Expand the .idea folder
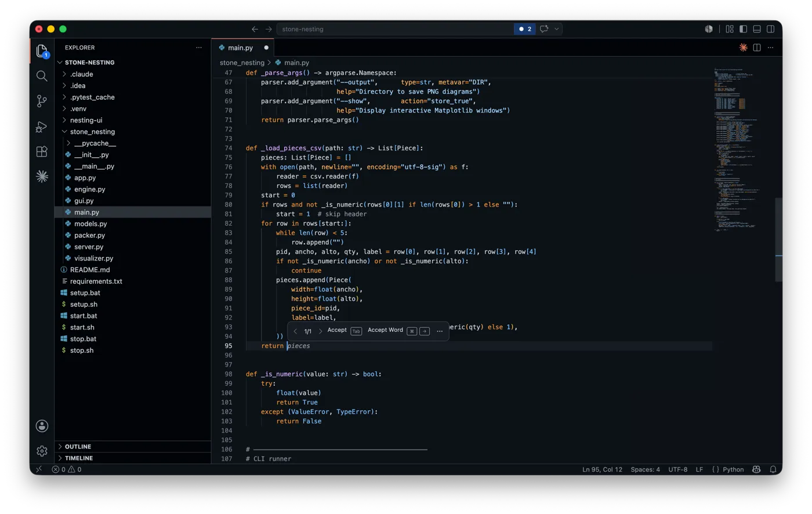 click(x=78, y=86)
